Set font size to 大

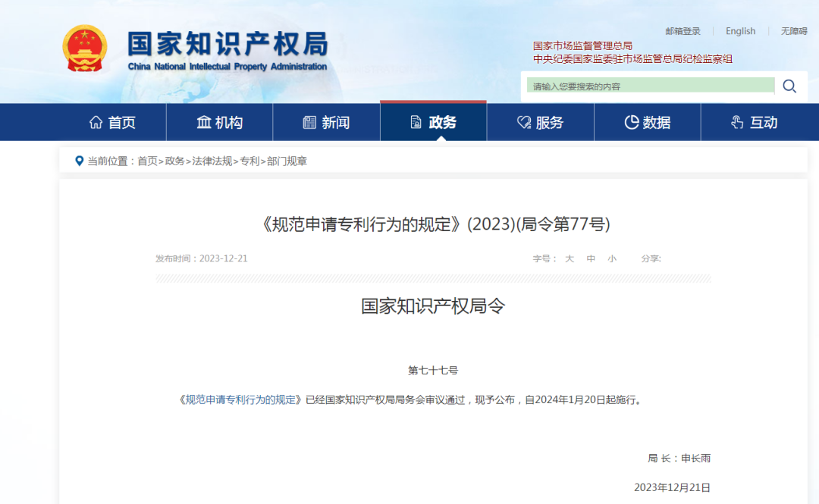pyautogui.click(x=570, y=258)
